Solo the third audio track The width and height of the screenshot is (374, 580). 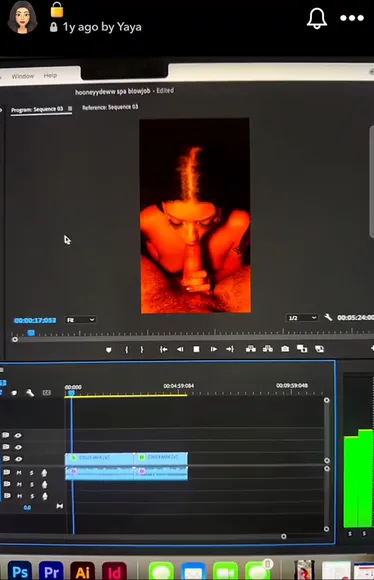pos(32,496)
